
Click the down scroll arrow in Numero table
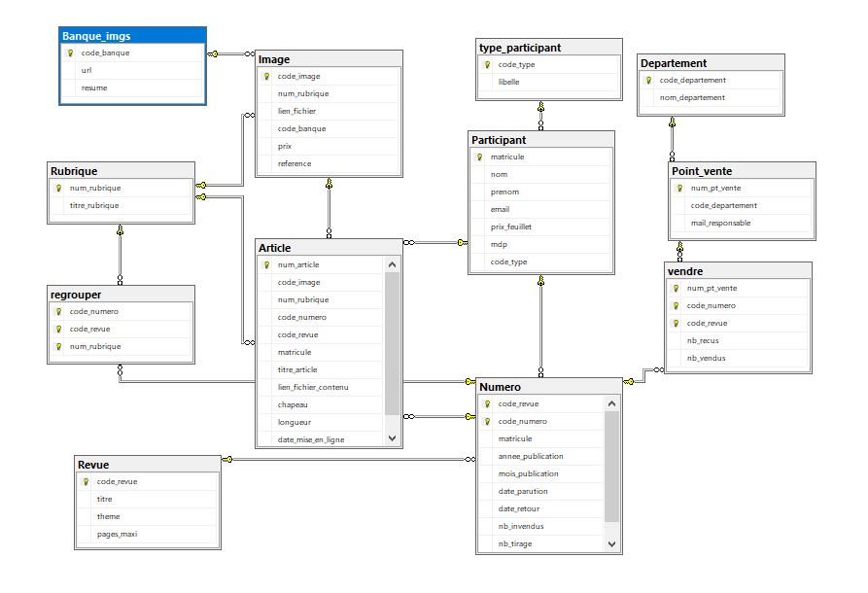(x=611, y=543)
